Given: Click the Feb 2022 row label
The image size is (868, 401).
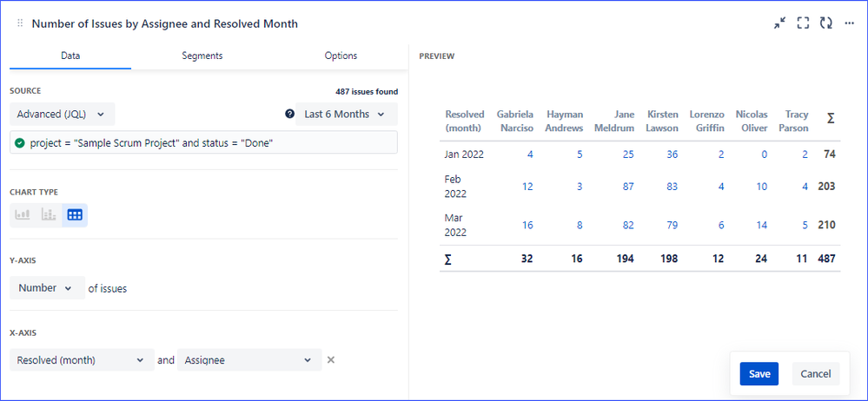Looking at the screenshot, I should pyautogui.click(x=455, y=187).
